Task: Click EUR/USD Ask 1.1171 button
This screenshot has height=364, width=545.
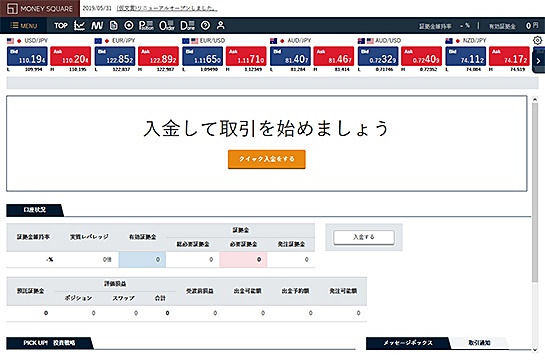Action: pos(246,56)
